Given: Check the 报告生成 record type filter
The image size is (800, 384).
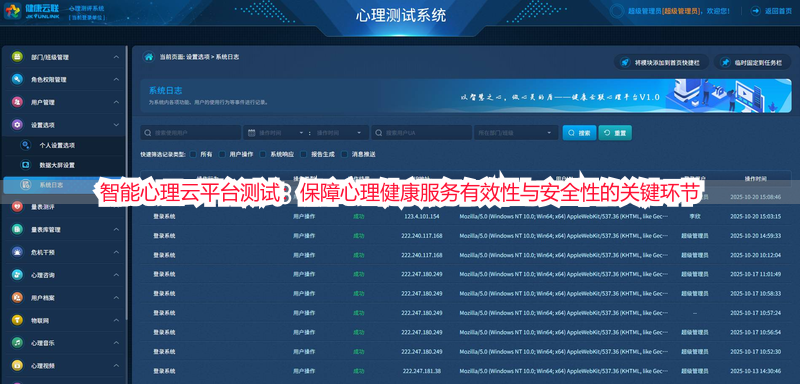Looking at the screenshot, I should (x=304, y=154).
